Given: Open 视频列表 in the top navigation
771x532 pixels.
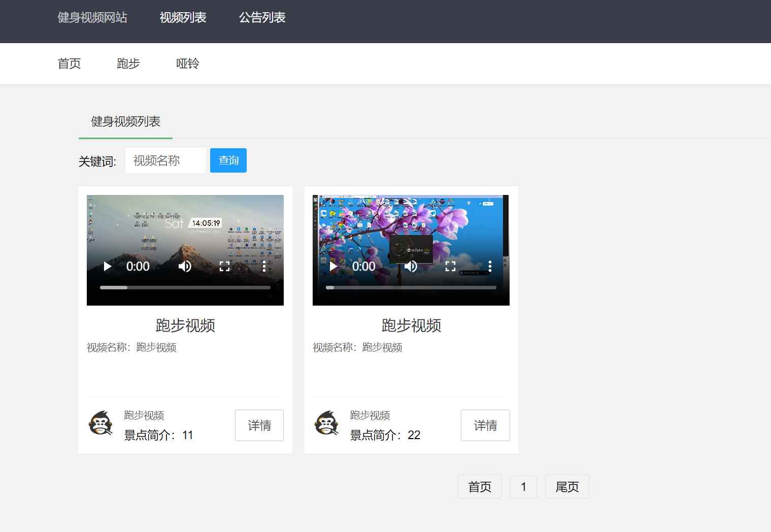Looking at the screenshot, I should (x=183, y=18).
